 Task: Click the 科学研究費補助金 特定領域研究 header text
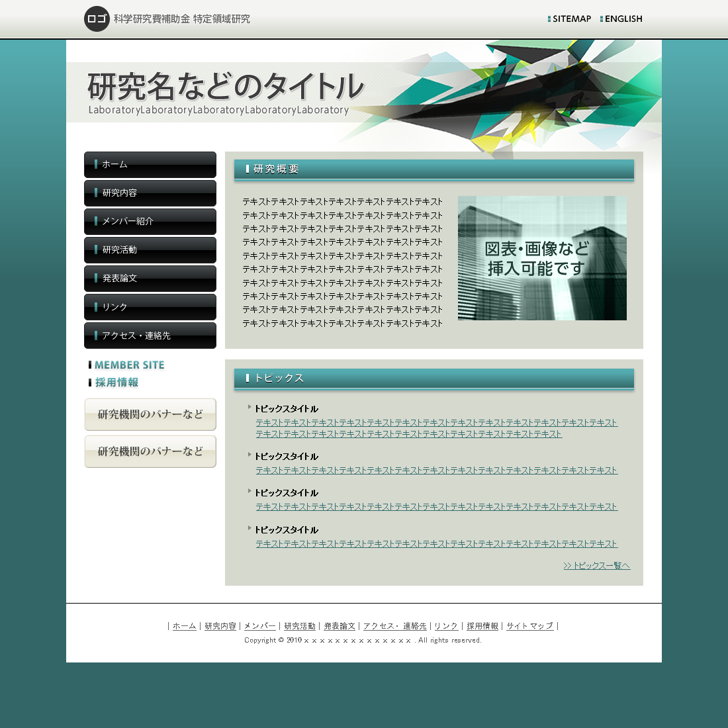[x=182, y=19]
